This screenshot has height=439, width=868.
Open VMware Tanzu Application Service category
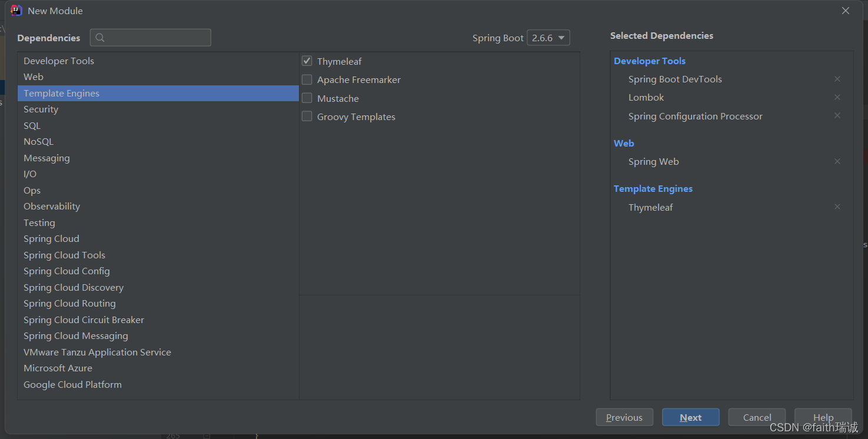pos(158,352)
